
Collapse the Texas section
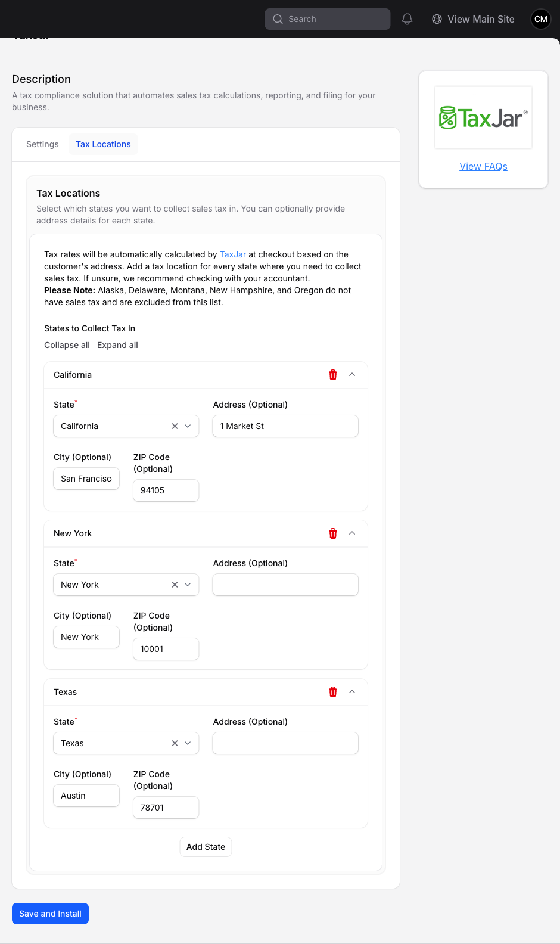pos(352,692)
